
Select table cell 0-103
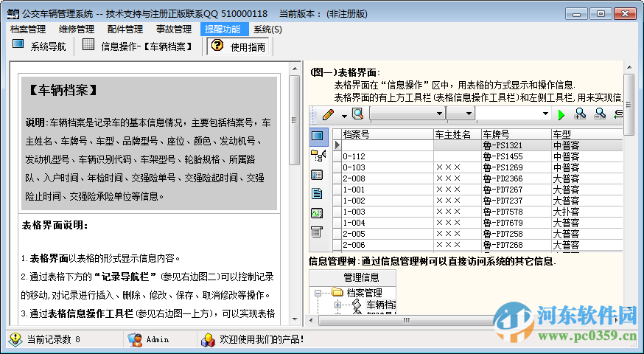point(388,167)
